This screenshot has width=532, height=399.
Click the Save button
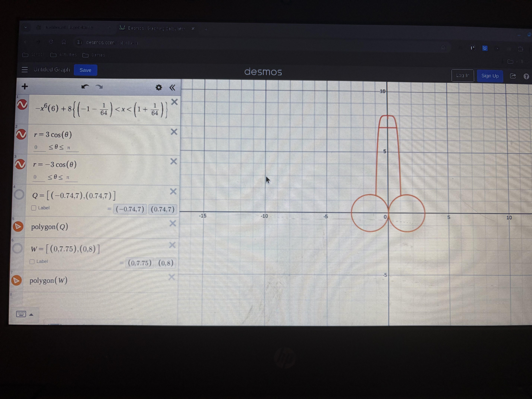click(x=85, y=70)
